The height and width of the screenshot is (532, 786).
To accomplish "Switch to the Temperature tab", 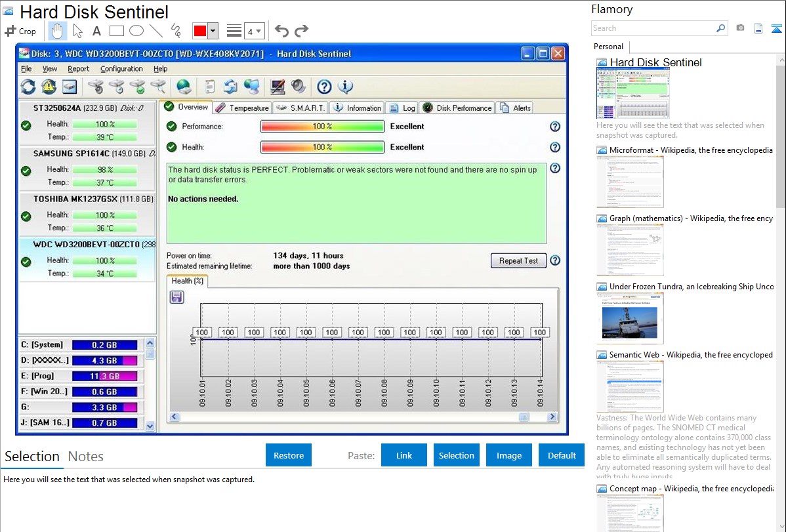I will 243,108.
